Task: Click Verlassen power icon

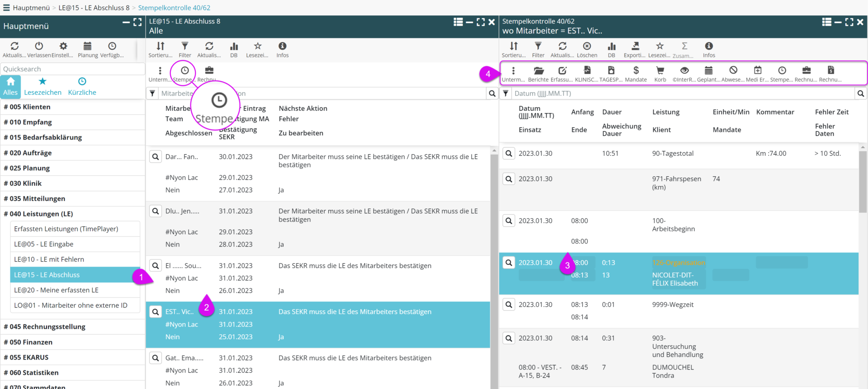Action: pos(39,49)
